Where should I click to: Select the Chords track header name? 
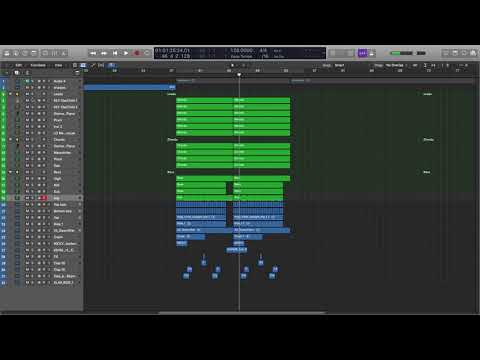59,140
